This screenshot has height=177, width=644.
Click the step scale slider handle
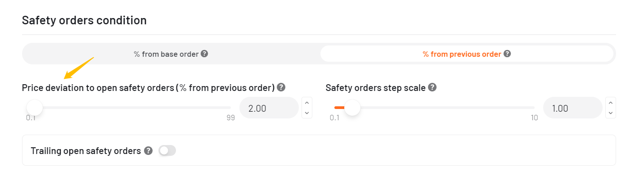[352, 108]
